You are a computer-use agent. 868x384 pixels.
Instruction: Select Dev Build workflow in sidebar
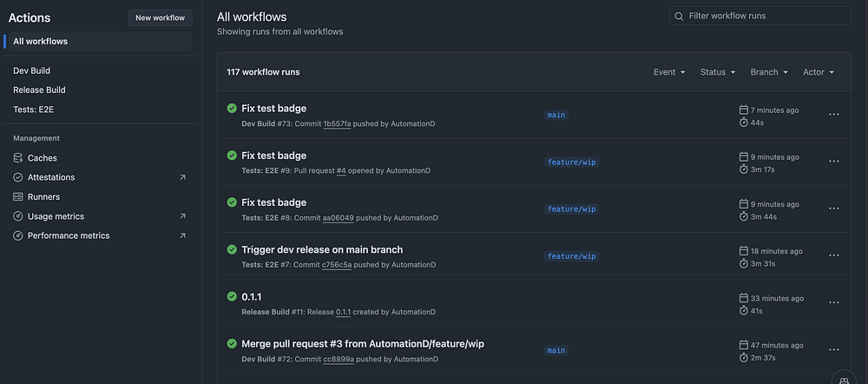coord(32,70)
